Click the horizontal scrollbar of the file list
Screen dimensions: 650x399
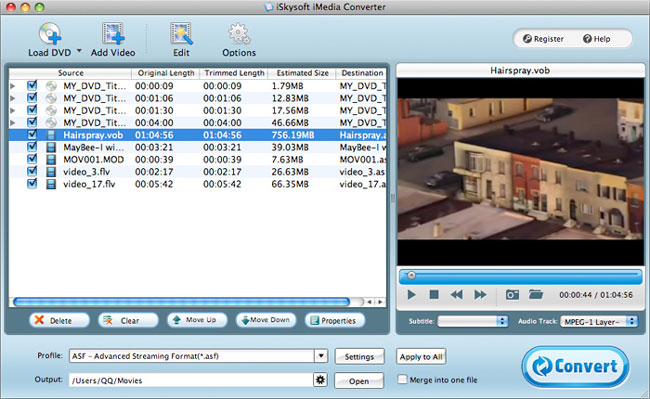click(x=181, y=302)
